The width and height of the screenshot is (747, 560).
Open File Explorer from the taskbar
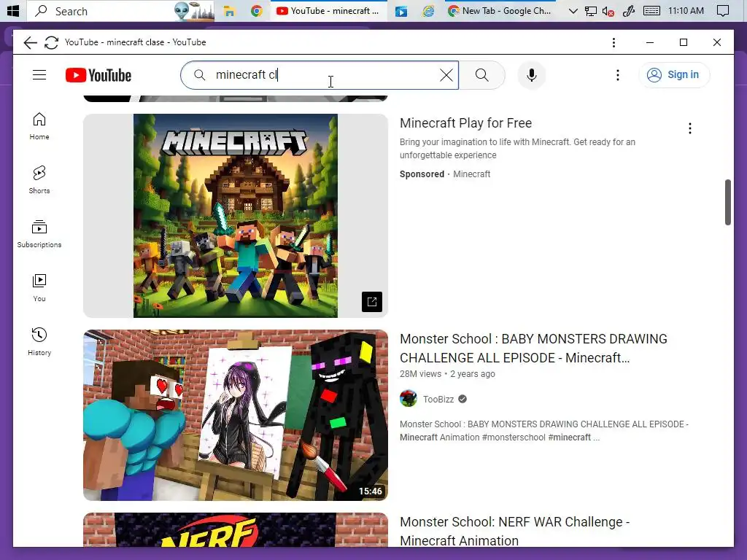(x=229, y=11)
